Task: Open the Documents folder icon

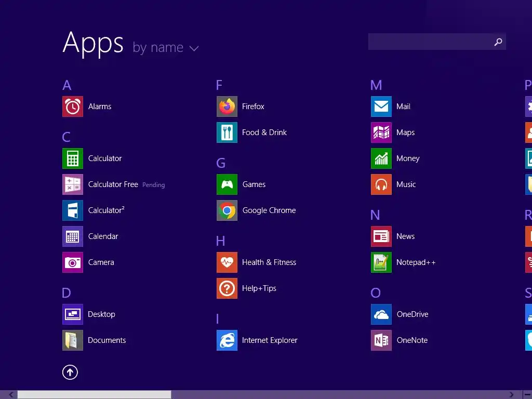Action: (x=73, y=340)
